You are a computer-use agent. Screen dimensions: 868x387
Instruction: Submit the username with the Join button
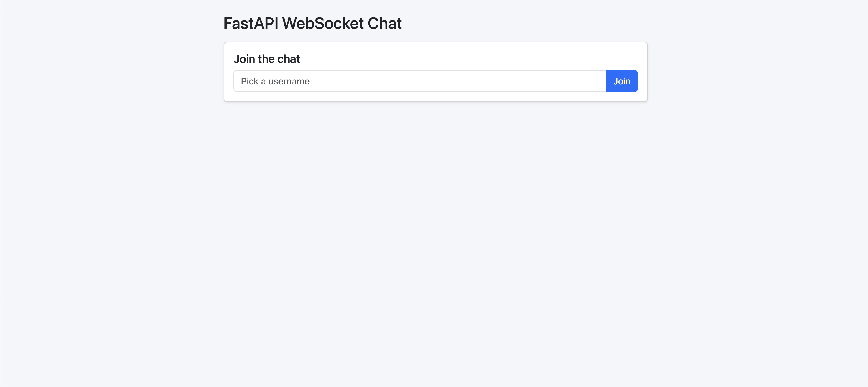(621, 81)
